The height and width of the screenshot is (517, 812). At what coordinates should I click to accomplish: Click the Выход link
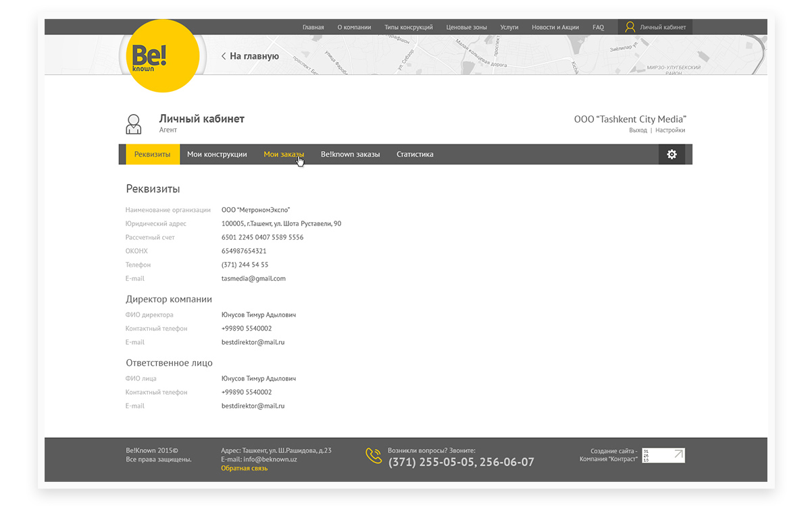click(x=638, y=130)
